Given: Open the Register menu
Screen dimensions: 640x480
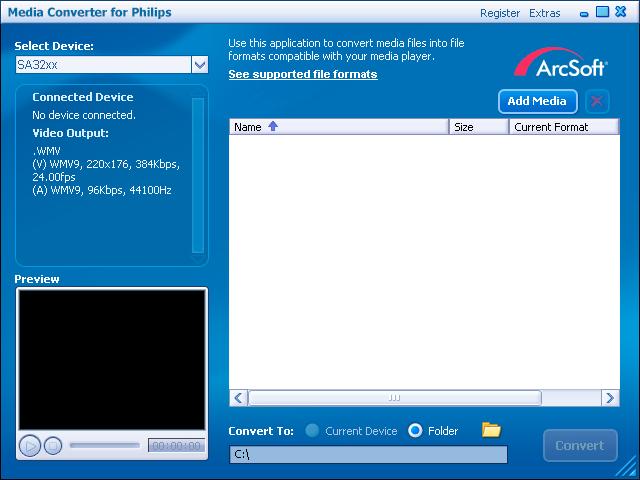Looking at the screenshot, I should pos(500,13).
